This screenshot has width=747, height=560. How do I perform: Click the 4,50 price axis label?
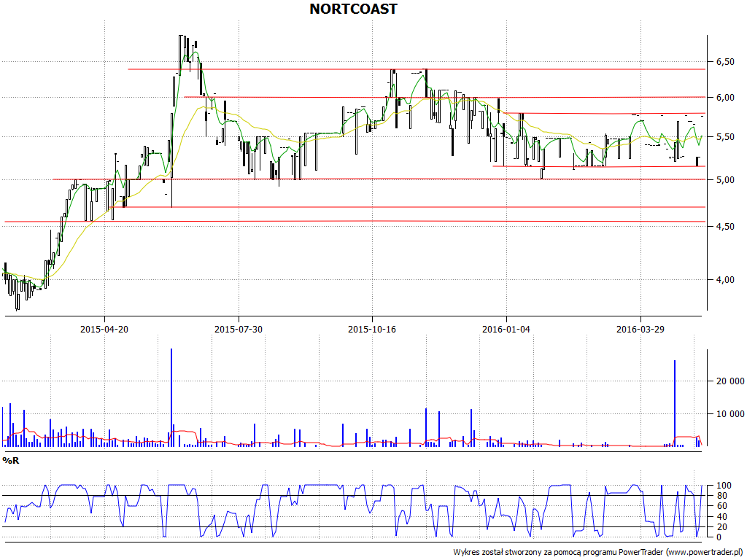pyautogui.click(x=724, y=227)
